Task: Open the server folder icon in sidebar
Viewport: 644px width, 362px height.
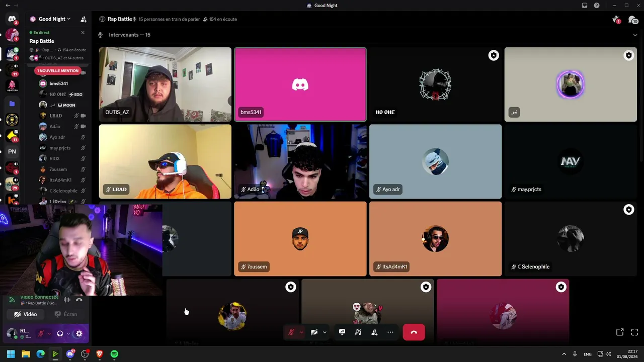Action: click(x=12, y=104)
